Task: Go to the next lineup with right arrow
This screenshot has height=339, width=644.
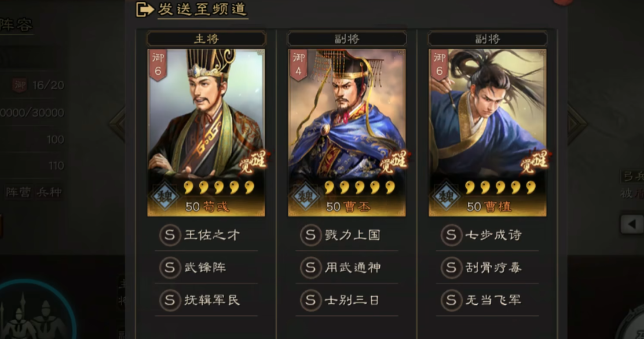Action: click(x=577, y=123)
